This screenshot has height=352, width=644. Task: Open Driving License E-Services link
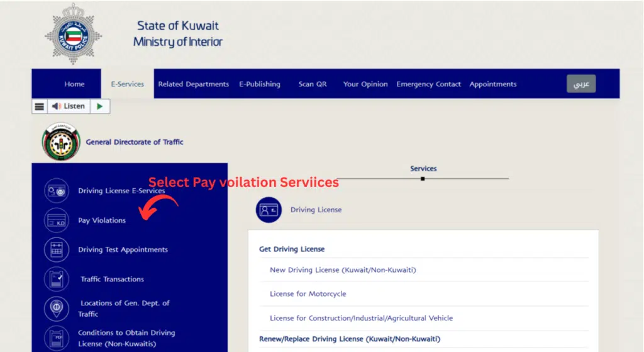pos(121,191)
